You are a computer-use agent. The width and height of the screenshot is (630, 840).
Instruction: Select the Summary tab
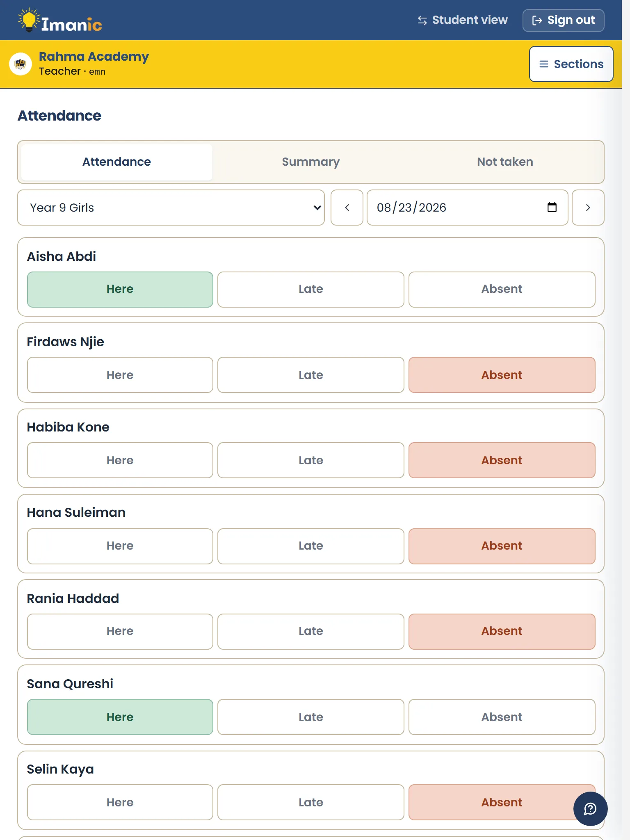point(311,162)
